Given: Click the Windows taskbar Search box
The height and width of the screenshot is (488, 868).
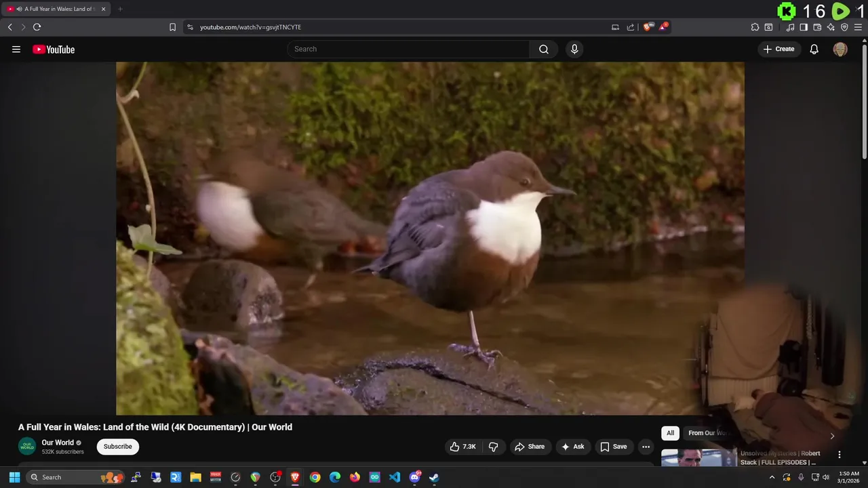Looking at the screenshot, I should click(76, 477).
